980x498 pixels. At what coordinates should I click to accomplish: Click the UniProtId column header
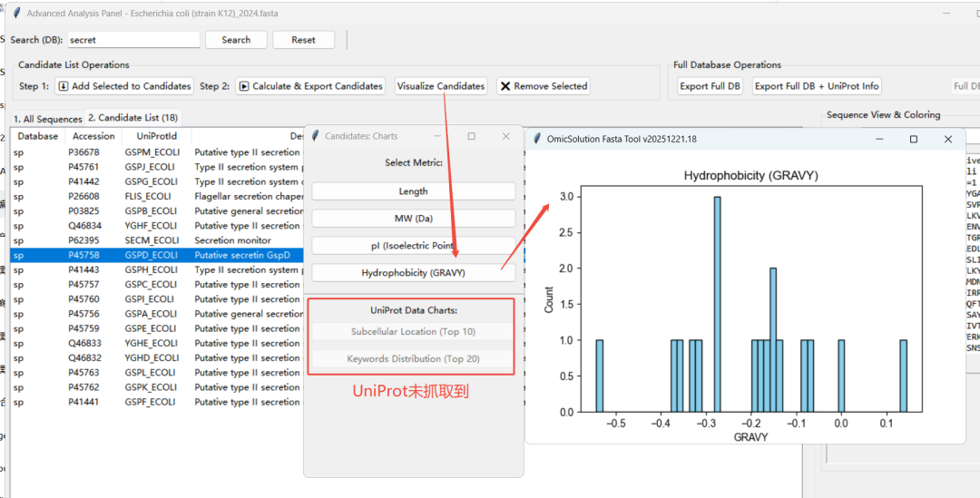(x=157, y=136)
